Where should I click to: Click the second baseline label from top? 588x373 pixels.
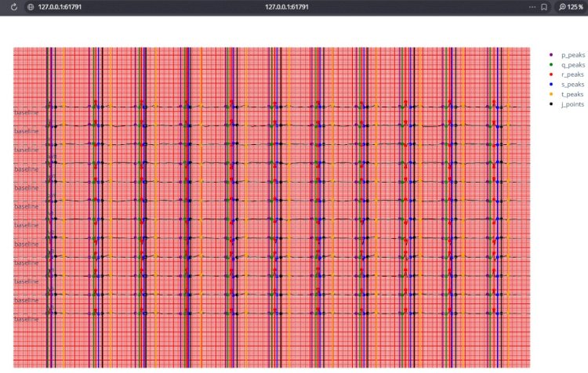pos(26,131)
